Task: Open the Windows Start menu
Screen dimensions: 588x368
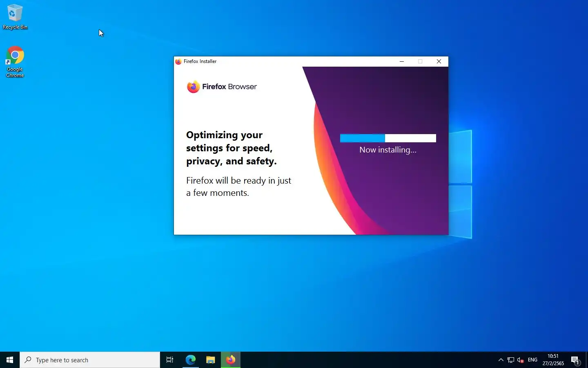Action: click(x=10, y=360)
